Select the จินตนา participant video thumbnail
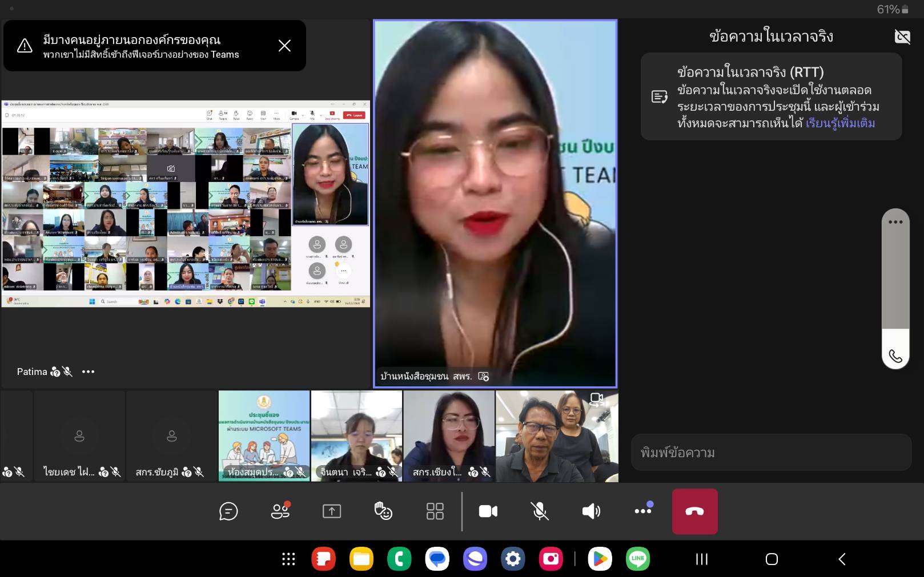 click(356, 436)
